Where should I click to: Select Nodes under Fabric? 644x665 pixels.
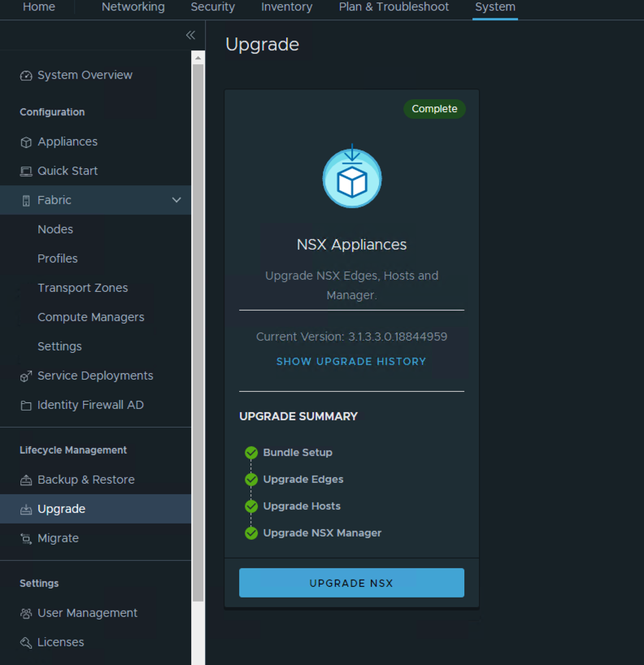(55, 229)
